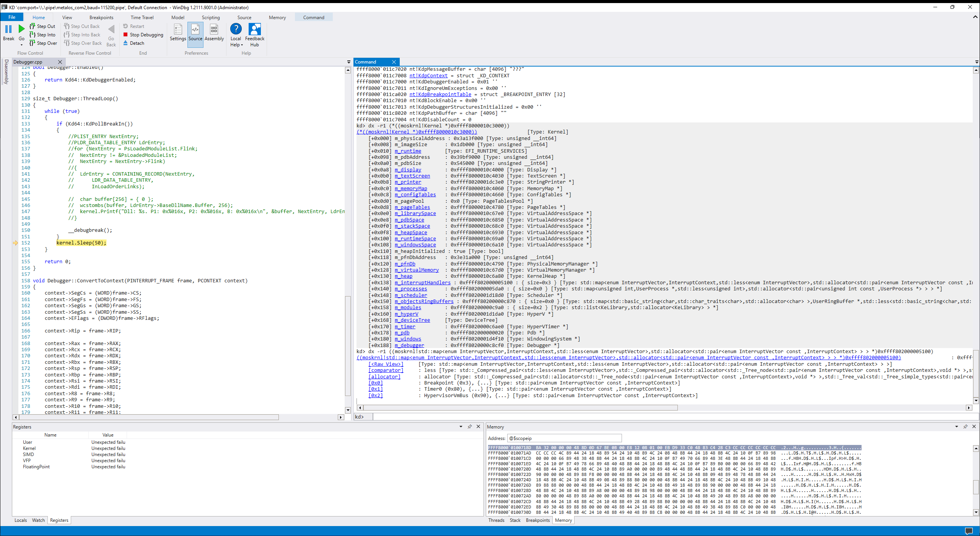Click the Step Out icon
The image size is (980, 536).
pyautogui.click(x=33, y=26)
